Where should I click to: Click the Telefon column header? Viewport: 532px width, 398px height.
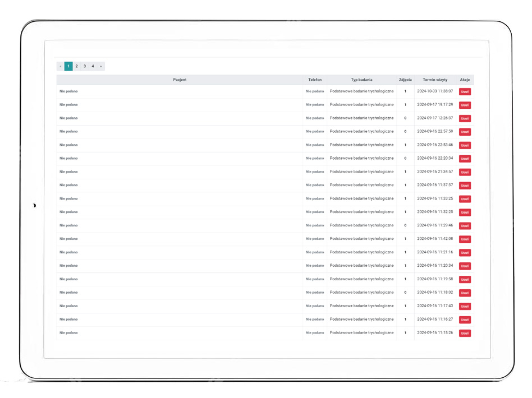point(315,80)
